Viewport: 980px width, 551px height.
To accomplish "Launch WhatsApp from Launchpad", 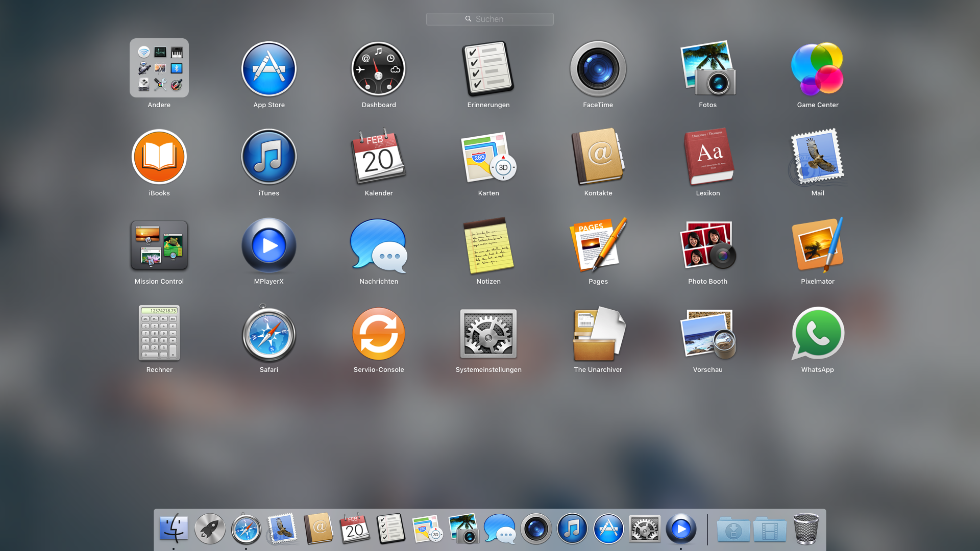I will point(817,334).
